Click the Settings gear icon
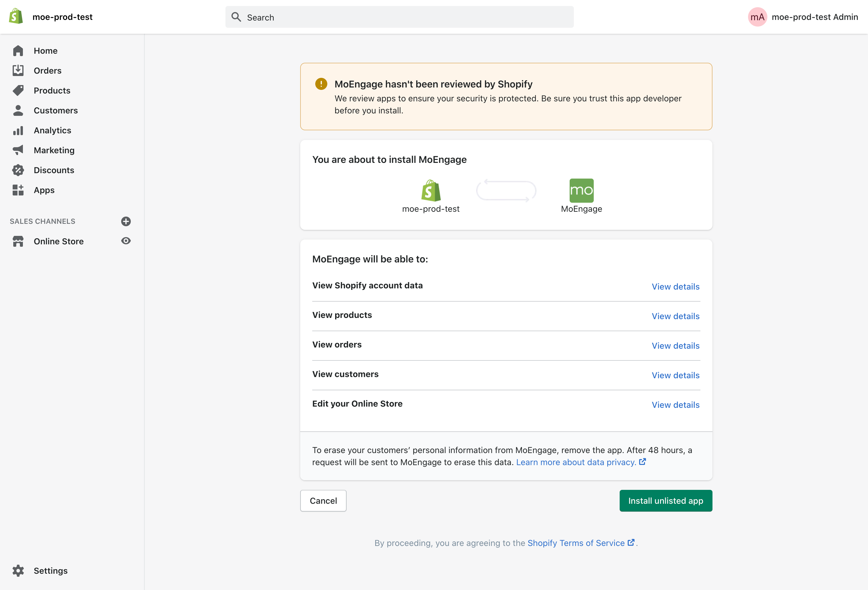Image resolution: width=868 pixels, height=590 pixels. (x=18, y=571)
